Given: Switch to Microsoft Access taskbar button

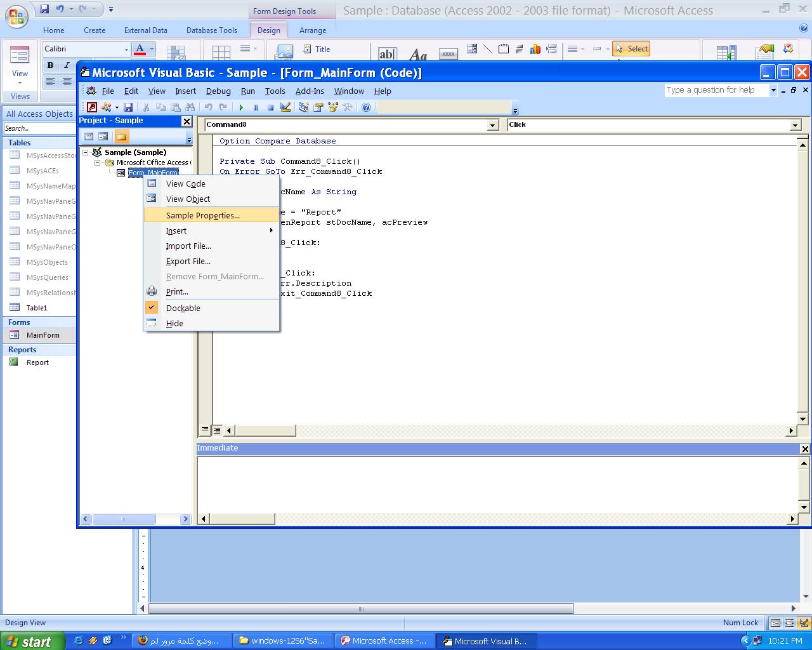Looking at the screenshot, I should pos(384,641).
